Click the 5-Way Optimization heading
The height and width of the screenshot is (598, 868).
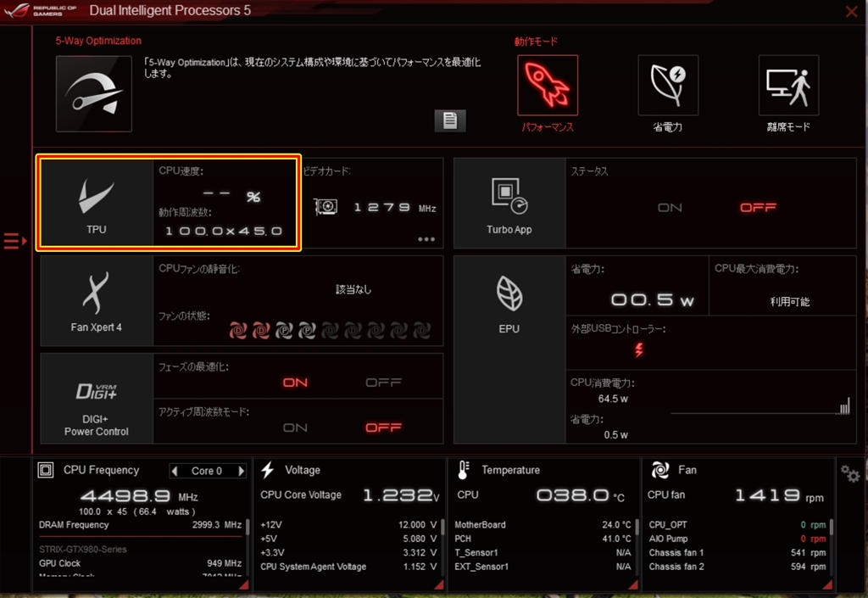tap(98, 41)
